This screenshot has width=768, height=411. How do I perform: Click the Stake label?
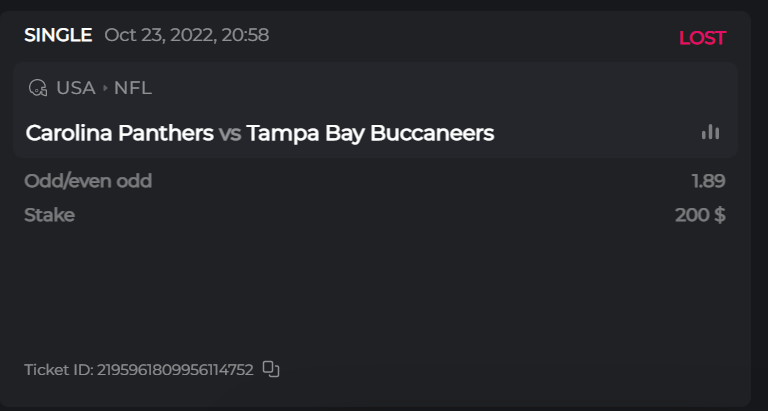[x=49, y=215]
